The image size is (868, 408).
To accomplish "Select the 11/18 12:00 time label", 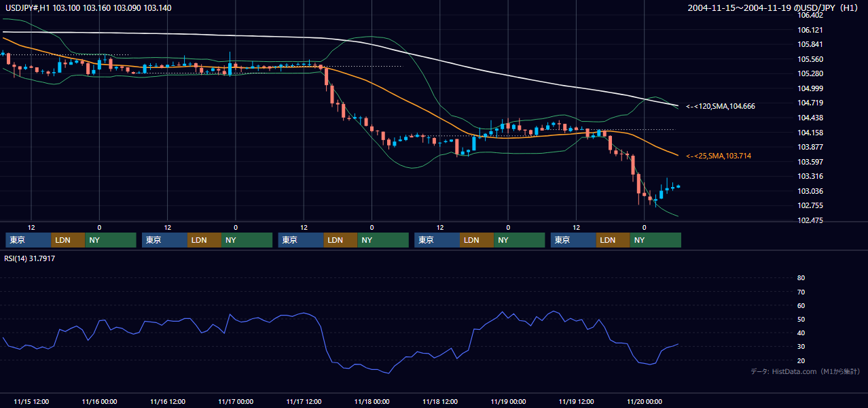I will point(440,401).
